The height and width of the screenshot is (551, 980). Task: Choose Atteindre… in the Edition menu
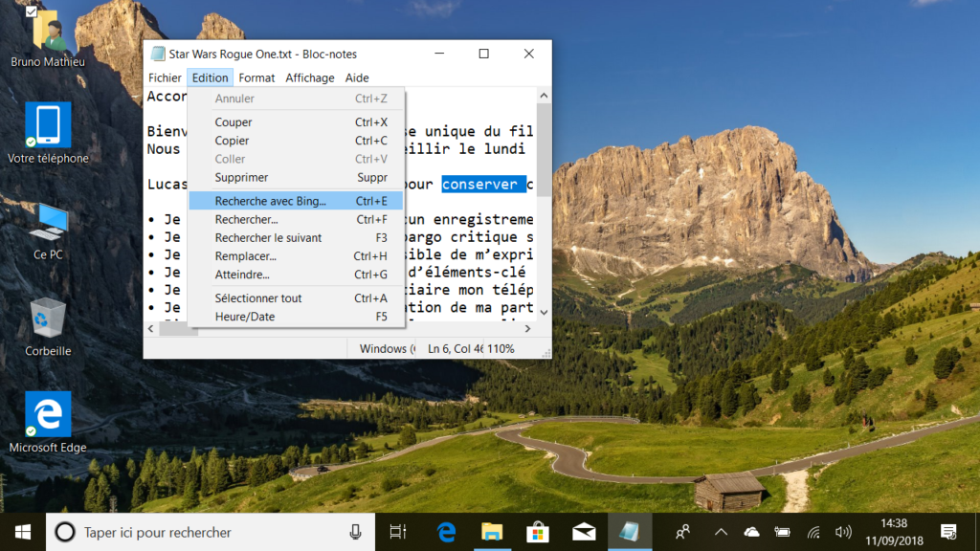tap(297, 275)
